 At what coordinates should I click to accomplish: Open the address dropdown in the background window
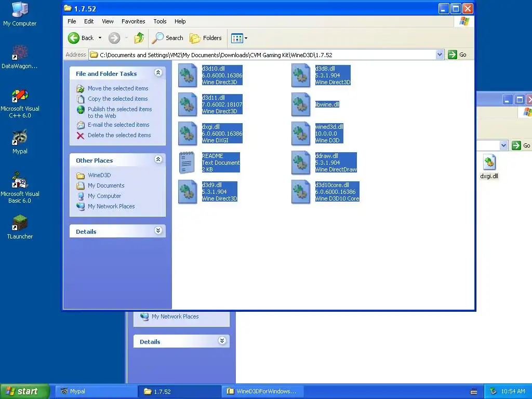tap(503, 145)
